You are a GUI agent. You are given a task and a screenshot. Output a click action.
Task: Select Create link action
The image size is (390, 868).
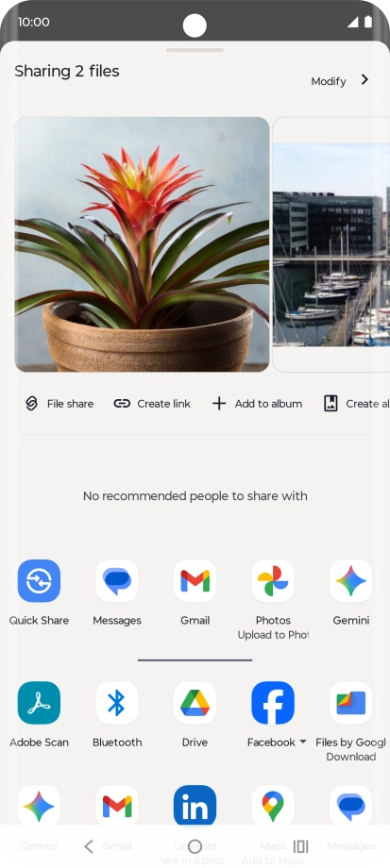pos(152,404)
